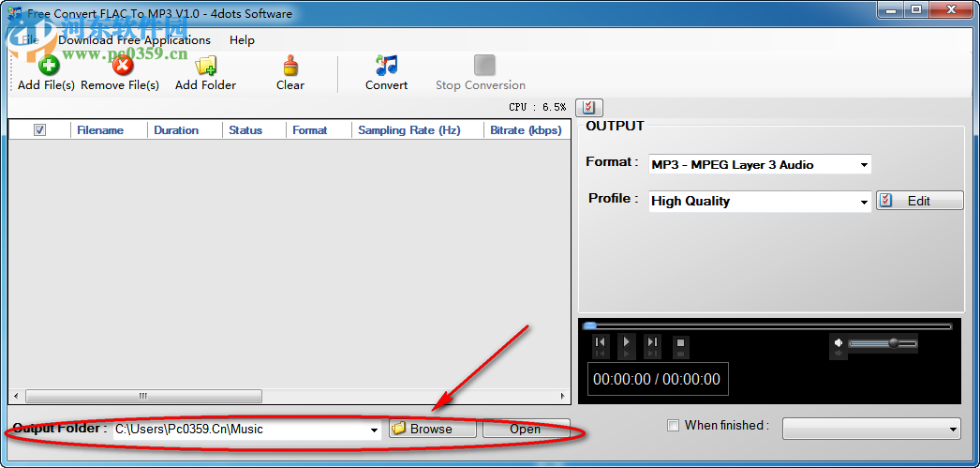Image resolution: width=980 pixels, height=468 pixels.
Task: Click the scrollbar left arrow of file list
Action: click(16, 396)
